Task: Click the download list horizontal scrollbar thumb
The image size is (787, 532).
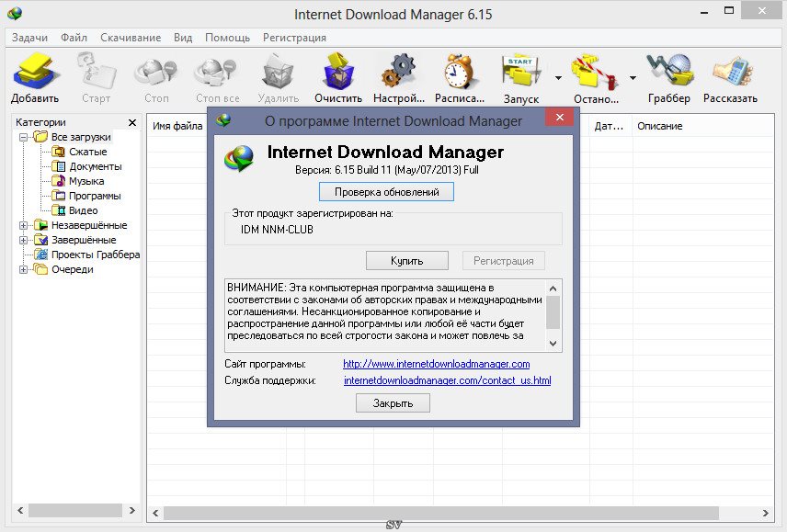Action: click(441, 513)
